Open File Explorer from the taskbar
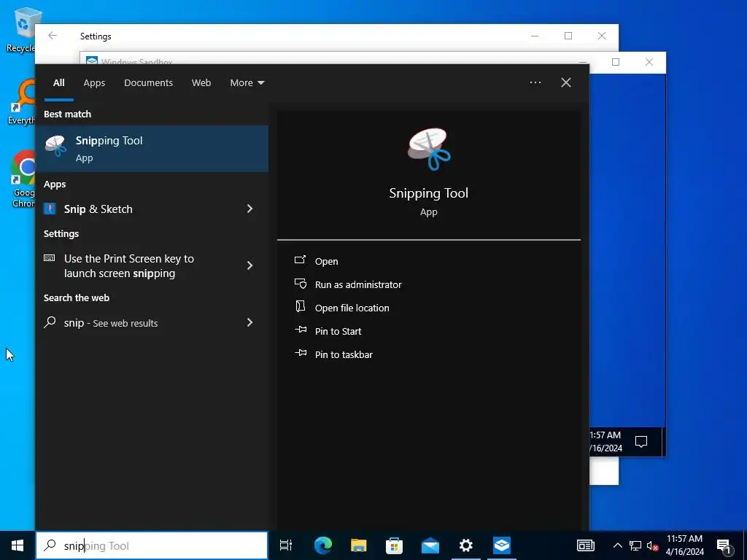 point(359,545)
